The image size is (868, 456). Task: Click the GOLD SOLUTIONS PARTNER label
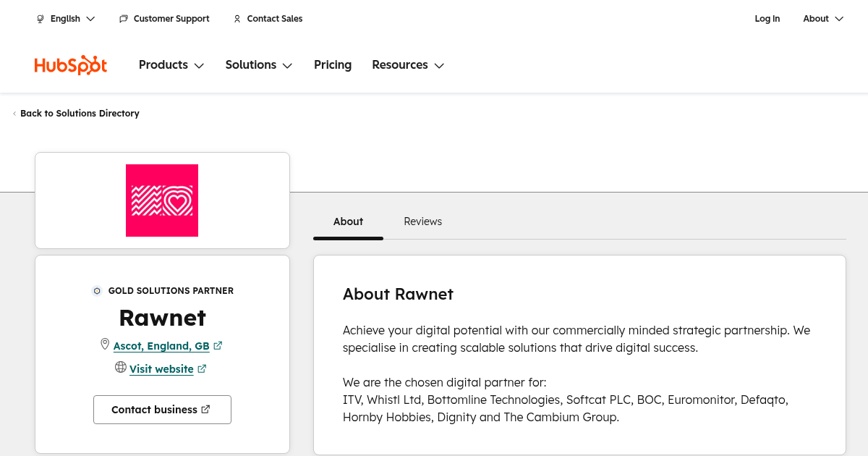pos(171,291)
